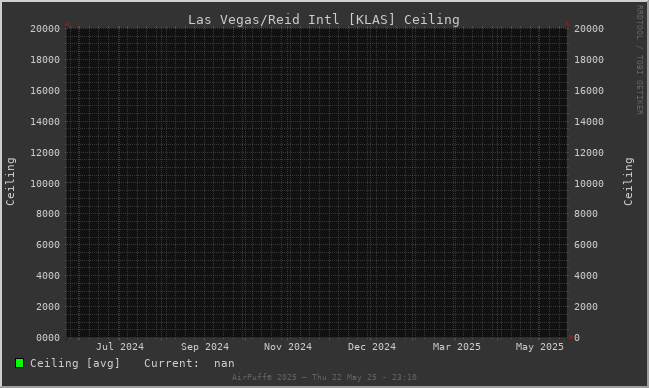Select the Dec 2024 x-axis label
Image resolution: width=649 pixels, height=388 pixels.
coord(372,347)
